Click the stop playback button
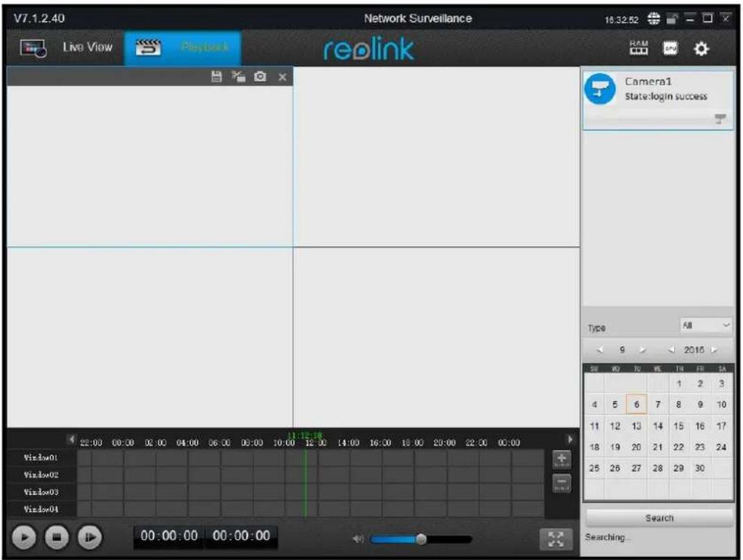The image size is (743, 560). click(x=57, y=537)
